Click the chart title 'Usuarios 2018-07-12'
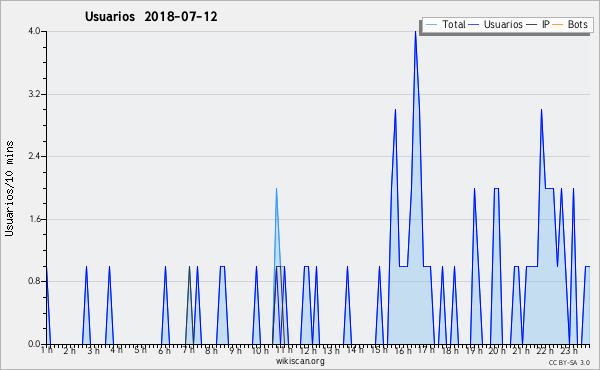Image resolution: width=600 pixels, height=370 pixels. (x=151, y=17)
